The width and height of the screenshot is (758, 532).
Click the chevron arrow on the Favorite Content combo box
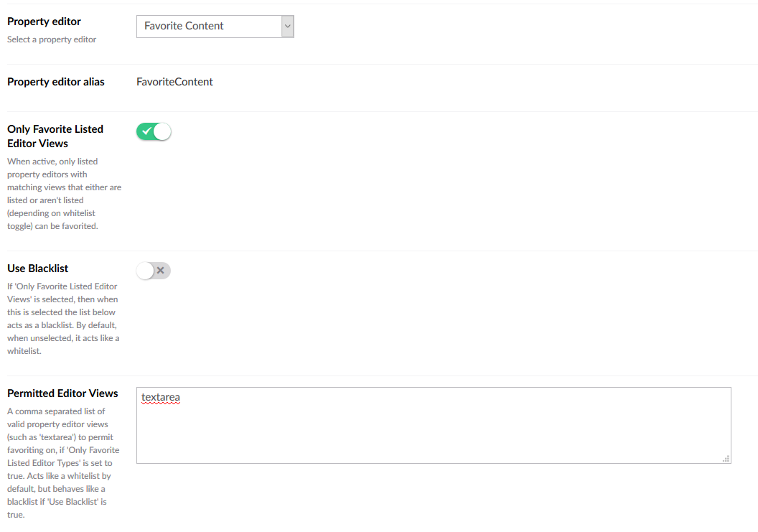coord(288,26)
